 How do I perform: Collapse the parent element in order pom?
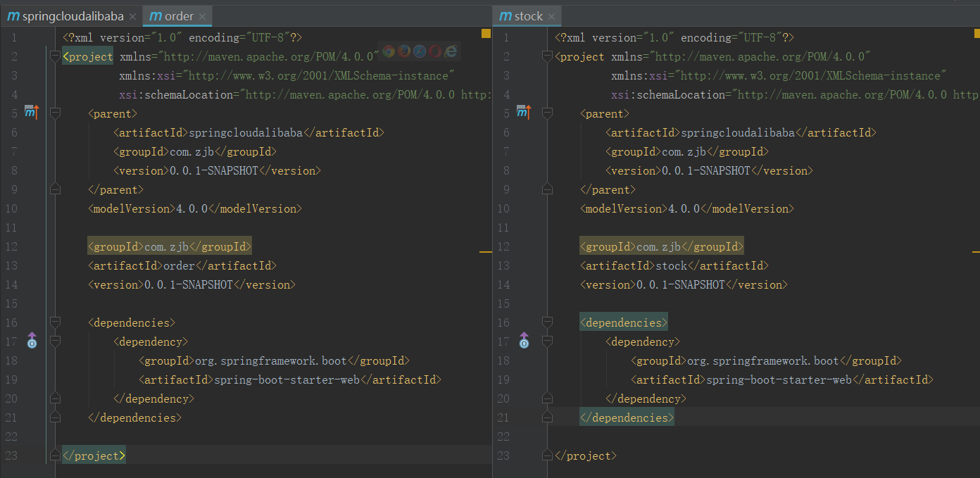point(55,113)
